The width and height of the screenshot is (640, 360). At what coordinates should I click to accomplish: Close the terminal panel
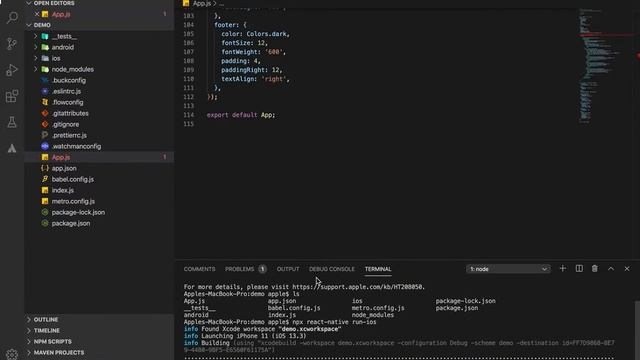click(x=627, y=269)
